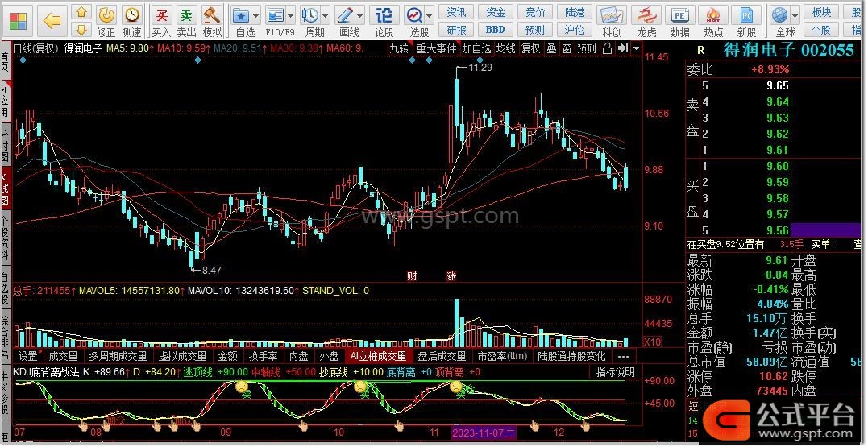Open the chart header dropdown triangle
Screen dimensions: 868x447
[636, 48]
